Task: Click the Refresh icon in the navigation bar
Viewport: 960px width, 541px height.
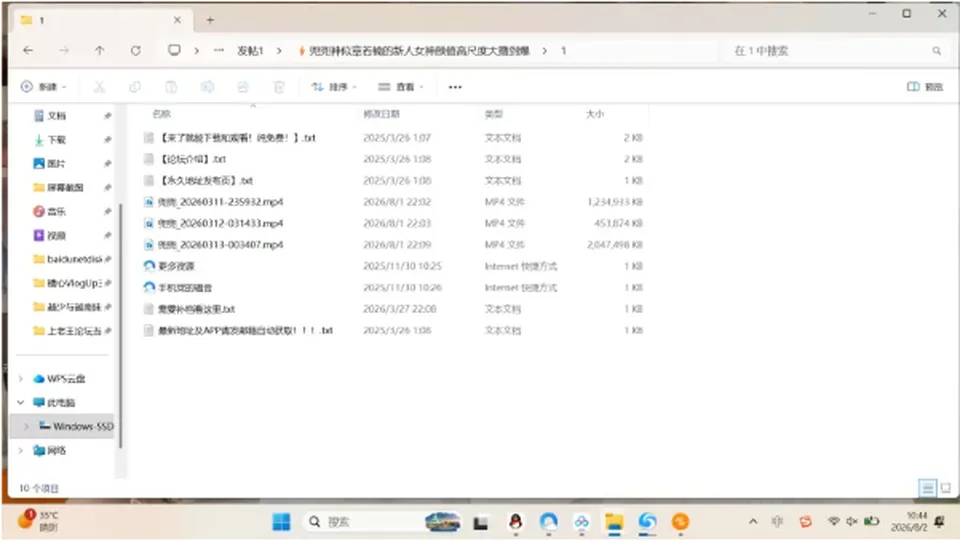Action: (136, 51)
